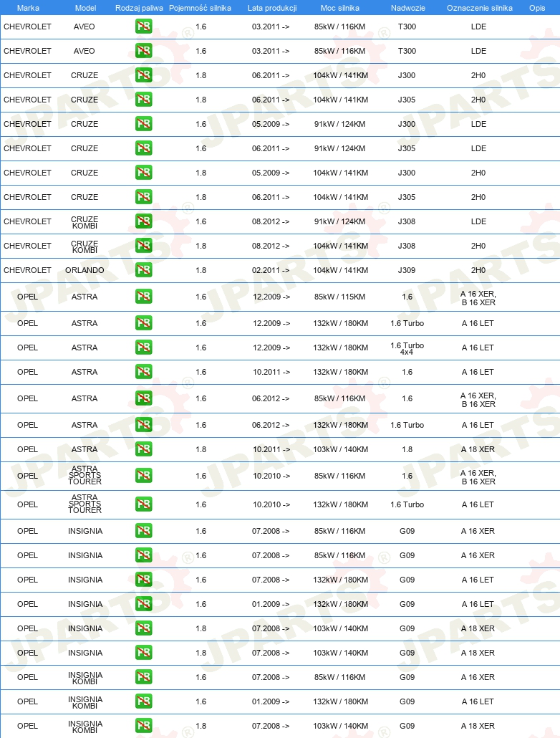Select the '85kW / 115KM' power cell
This screenshot has width=560, height=738.
(x=339, y=297)
